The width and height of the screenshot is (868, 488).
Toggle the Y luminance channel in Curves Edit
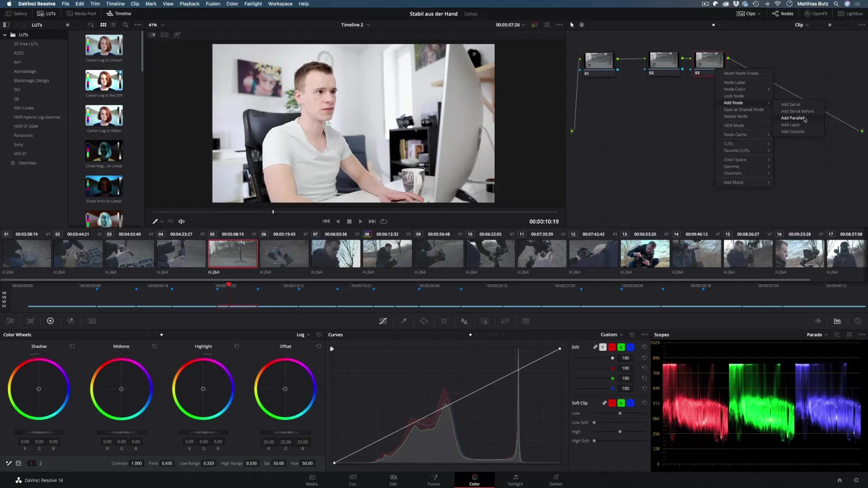click(x=603, y=347)
